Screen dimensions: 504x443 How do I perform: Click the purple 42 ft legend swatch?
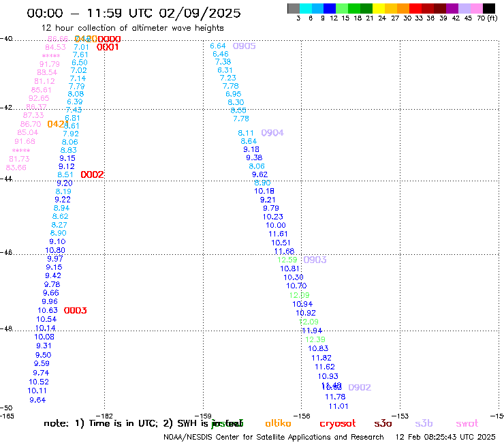click(x=452, y=8)
